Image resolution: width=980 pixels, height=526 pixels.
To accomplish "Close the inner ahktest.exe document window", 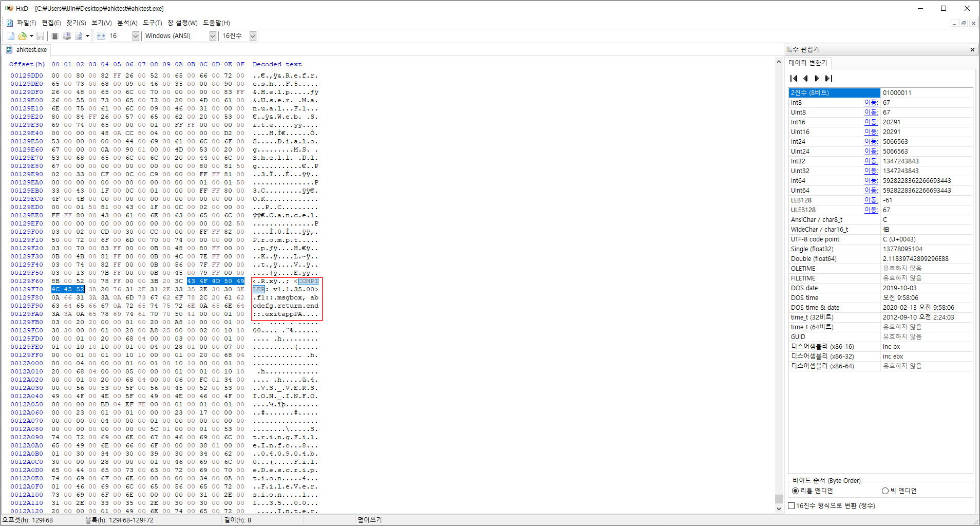I will (973, 23).
